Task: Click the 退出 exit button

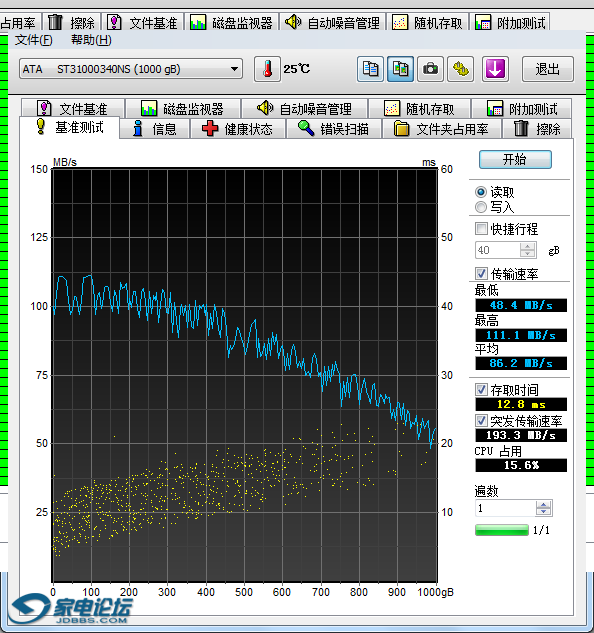Action: coord(548,69)
